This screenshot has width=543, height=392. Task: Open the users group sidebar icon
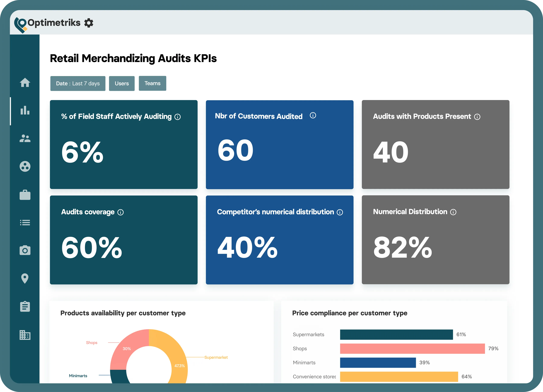25,138
